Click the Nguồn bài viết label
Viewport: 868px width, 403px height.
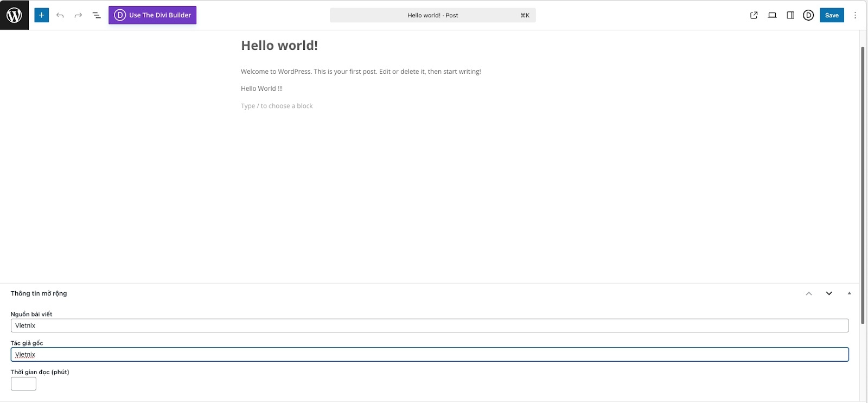[31, 314]
